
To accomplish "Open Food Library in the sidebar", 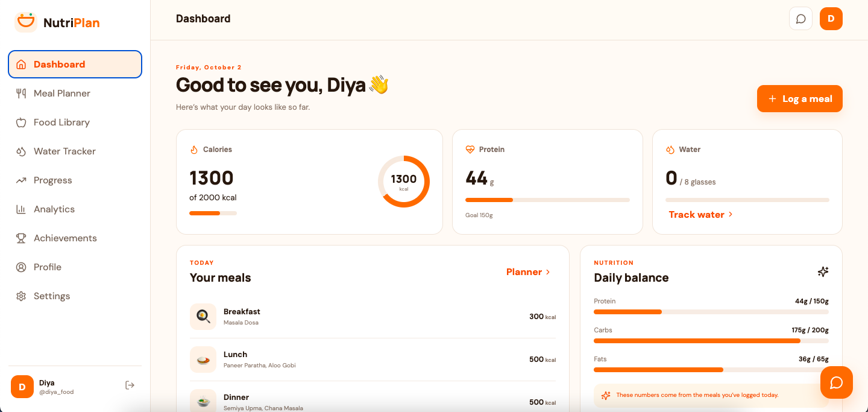I will pos(75,122).
